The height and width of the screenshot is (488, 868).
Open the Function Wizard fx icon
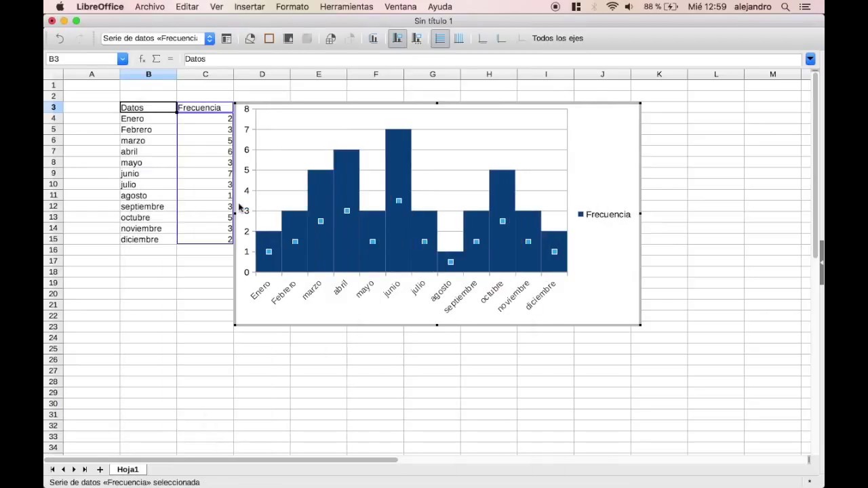(142, 59)
